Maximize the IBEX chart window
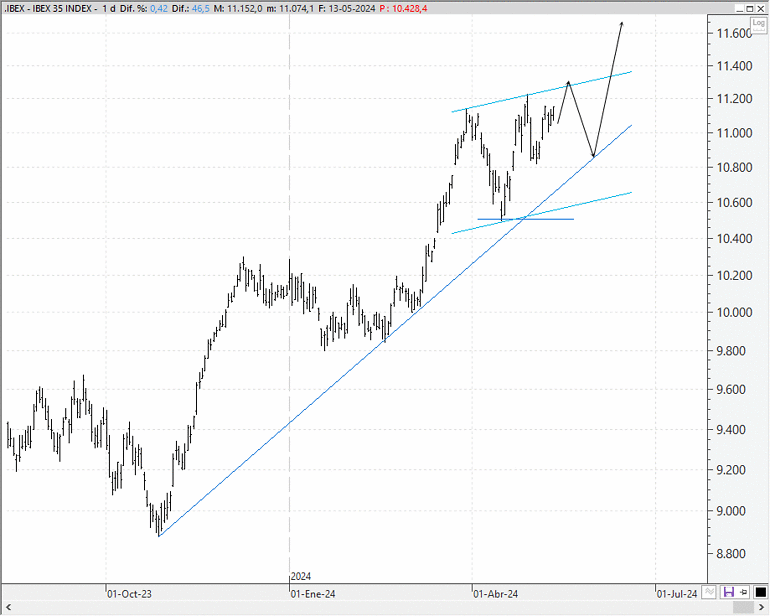Screen dimensions: 770x616 750,8
